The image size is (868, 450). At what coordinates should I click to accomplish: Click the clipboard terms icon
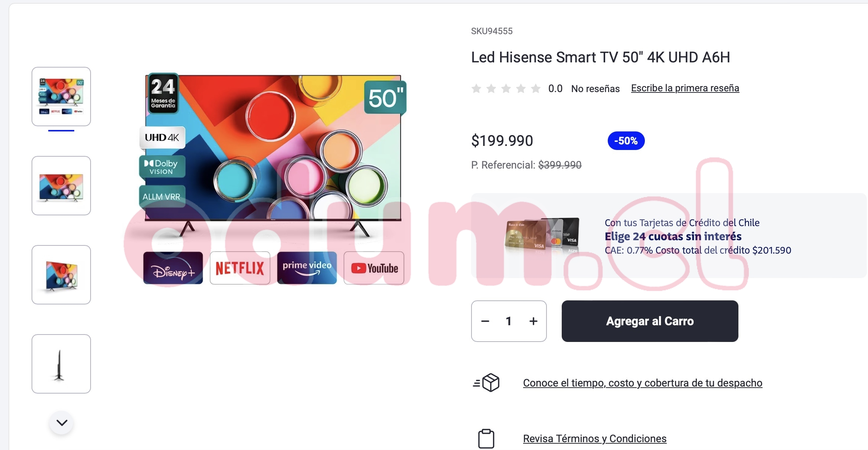pos(486,438)
